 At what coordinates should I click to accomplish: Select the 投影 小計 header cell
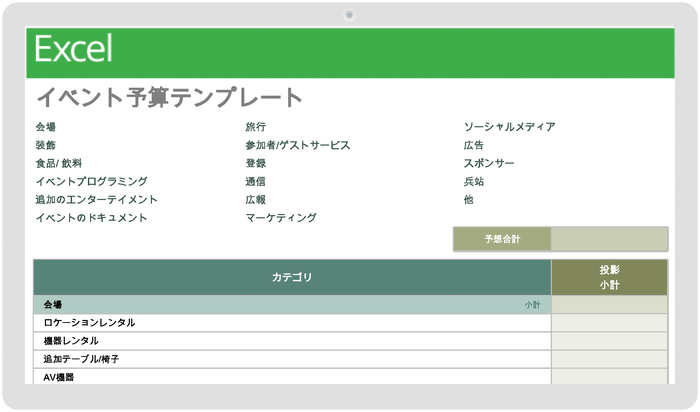click(609, 277)
